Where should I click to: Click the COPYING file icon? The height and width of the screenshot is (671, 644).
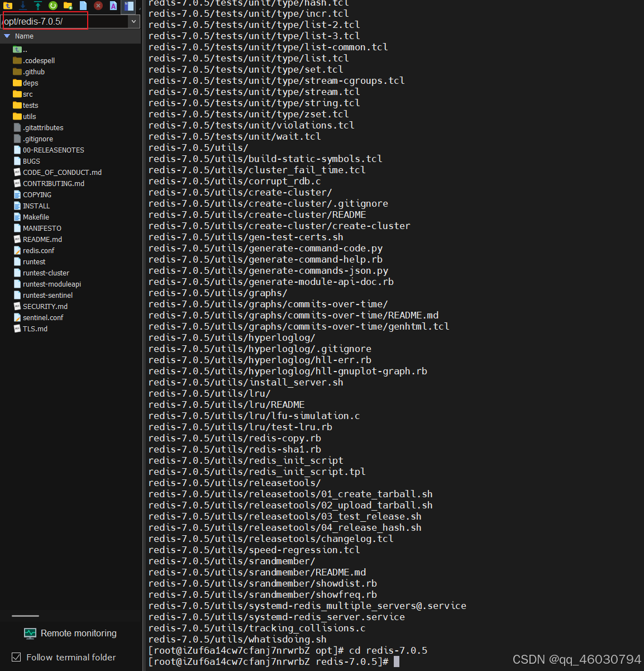tap(17, 194)
